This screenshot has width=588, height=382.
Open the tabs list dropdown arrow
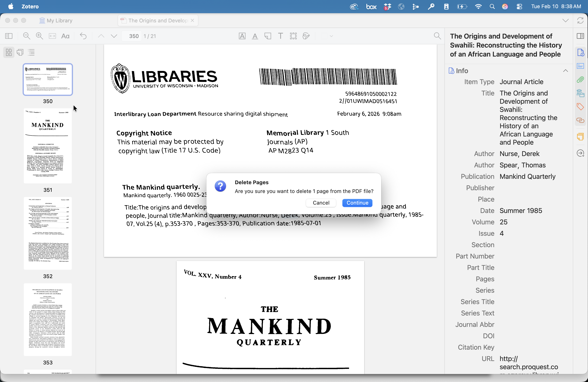click(565, 21)
